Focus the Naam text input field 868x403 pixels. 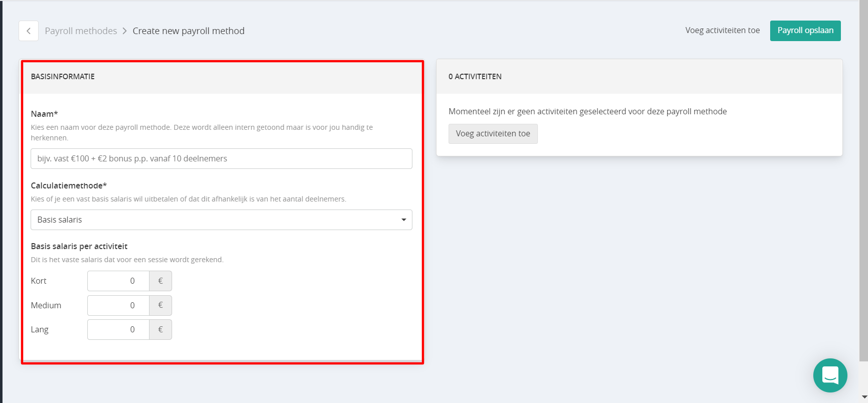[221, 158]
